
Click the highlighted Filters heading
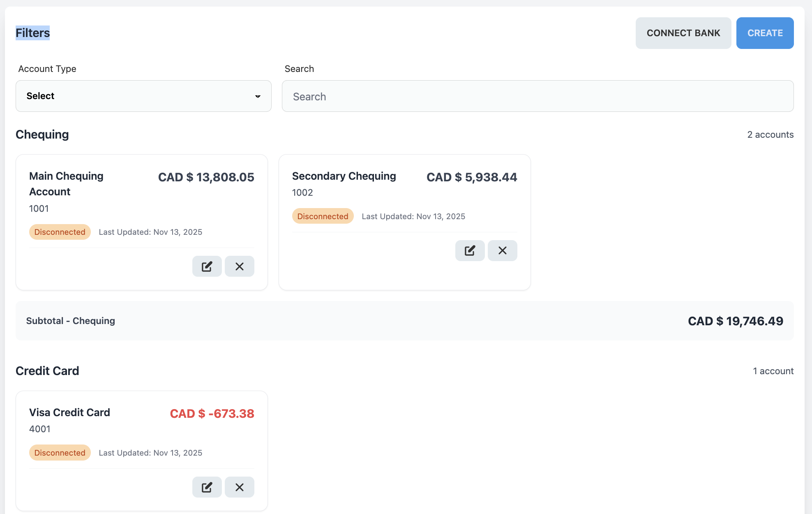click(32, 33)
